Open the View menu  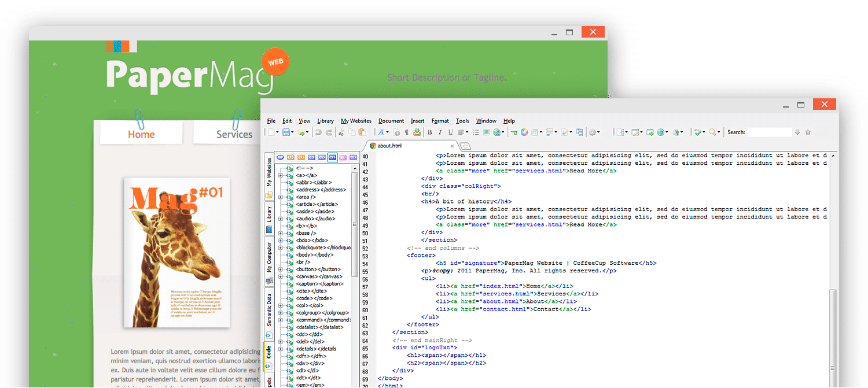click(x=304, y=121)
